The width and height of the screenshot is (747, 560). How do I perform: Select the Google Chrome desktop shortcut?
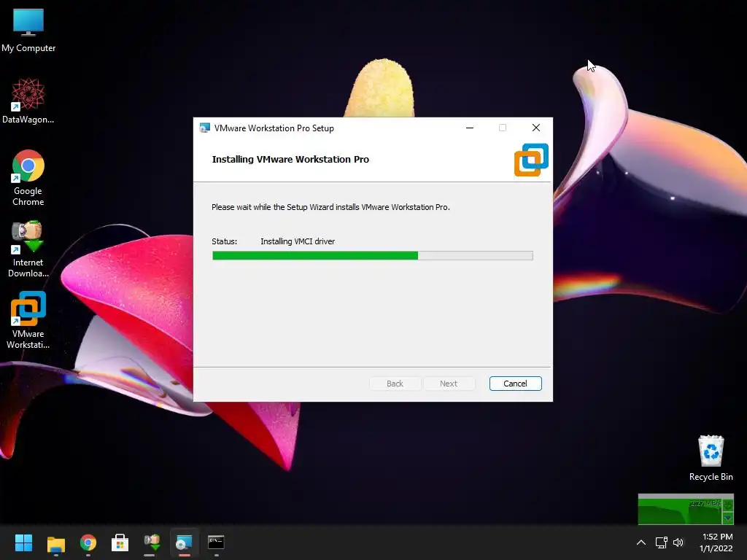[28, 178]
